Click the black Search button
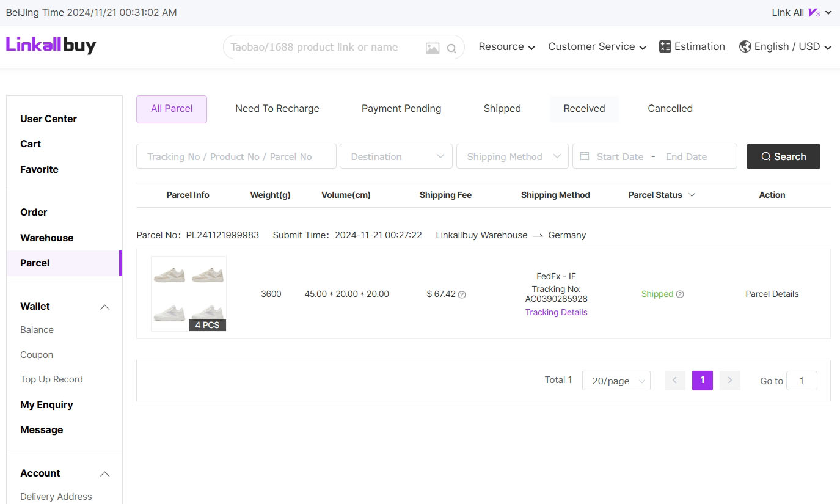840x504 pixels. (783, 156)
